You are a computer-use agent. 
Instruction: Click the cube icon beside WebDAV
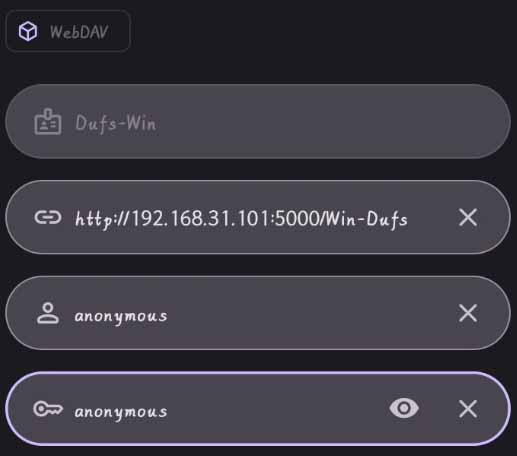point(28,31)
